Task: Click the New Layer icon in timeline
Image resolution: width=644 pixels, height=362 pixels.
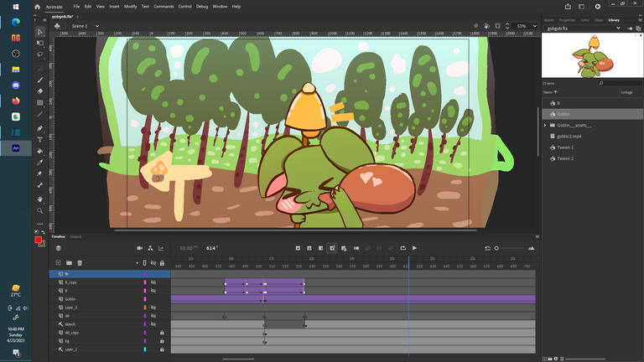Action: [x=59, y=262]
